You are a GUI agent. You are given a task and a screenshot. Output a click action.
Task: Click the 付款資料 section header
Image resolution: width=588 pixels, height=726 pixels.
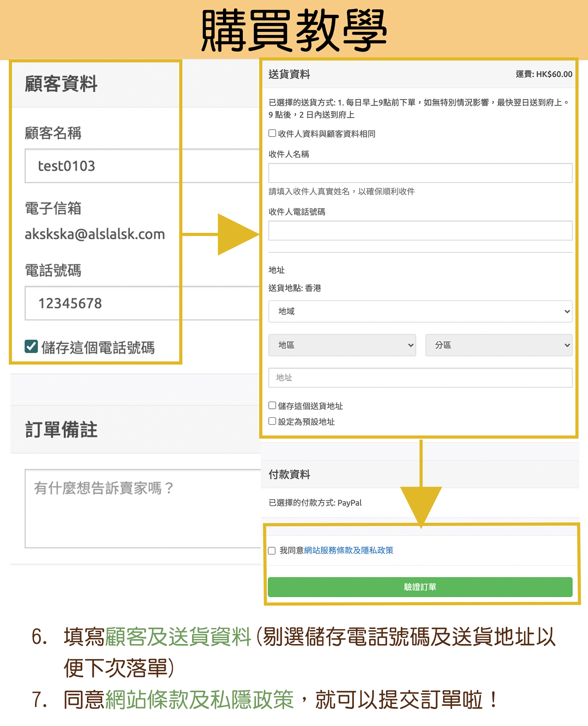coord(290,474)
